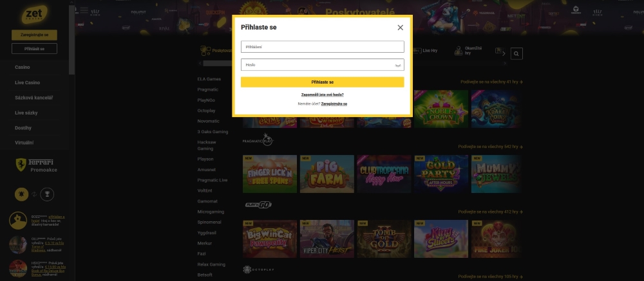Open the King of Sweets game thumbnail

pyautogui.click(x=441, y=239)
